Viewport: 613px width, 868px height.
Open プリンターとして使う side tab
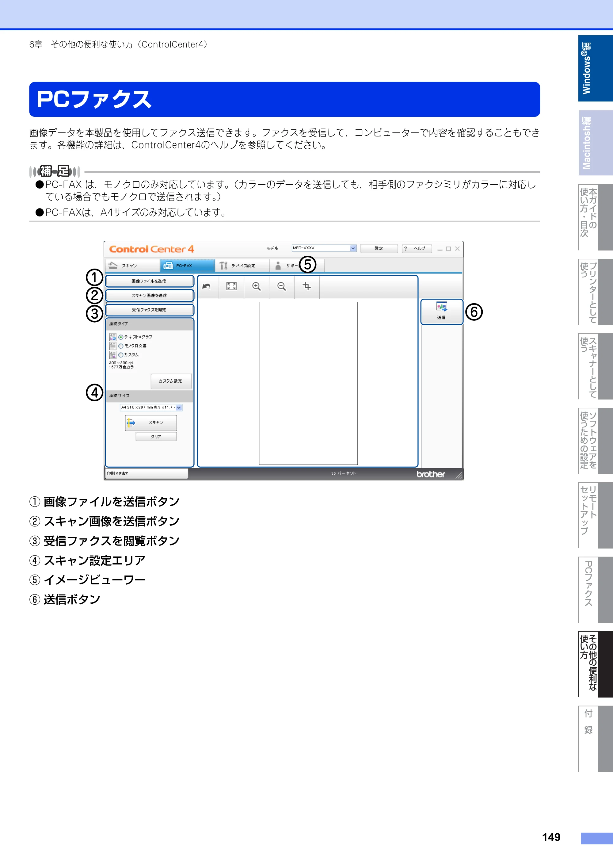(x=595, y=292)
